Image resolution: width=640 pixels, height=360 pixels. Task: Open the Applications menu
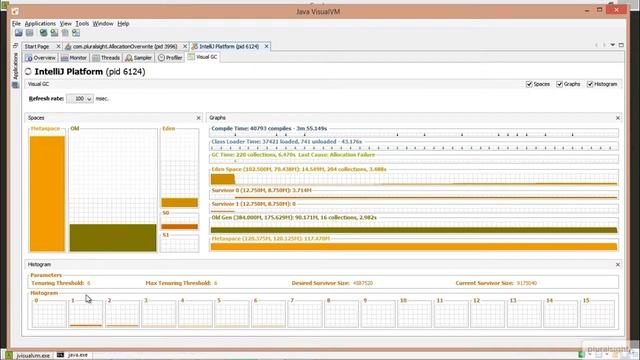coord(40,24)
